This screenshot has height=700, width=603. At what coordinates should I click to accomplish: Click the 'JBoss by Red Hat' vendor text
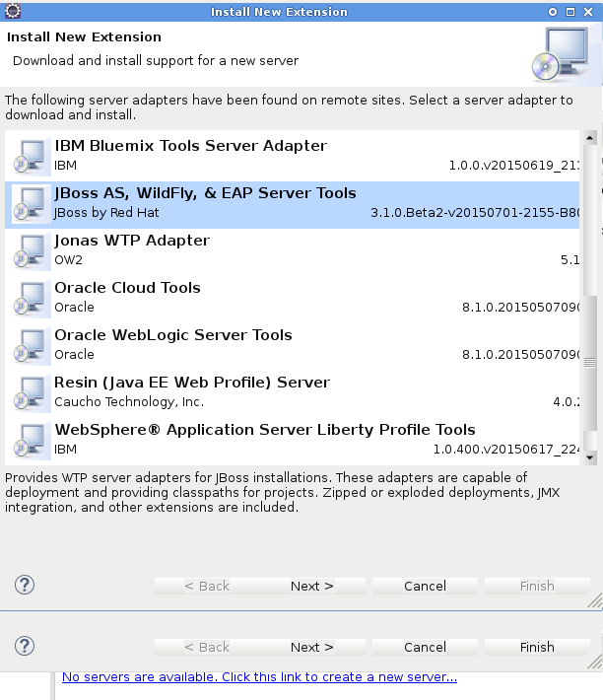106,213
